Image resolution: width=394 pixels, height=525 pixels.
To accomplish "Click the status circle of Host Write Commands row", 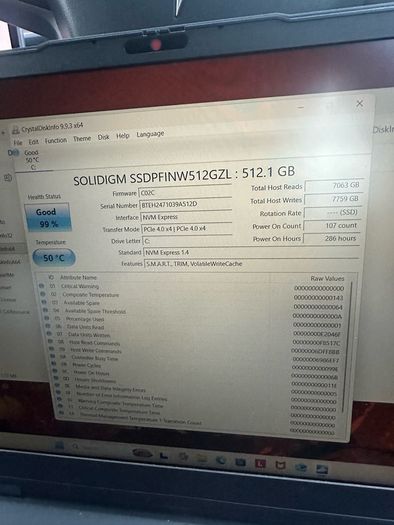I will [52, 349].
